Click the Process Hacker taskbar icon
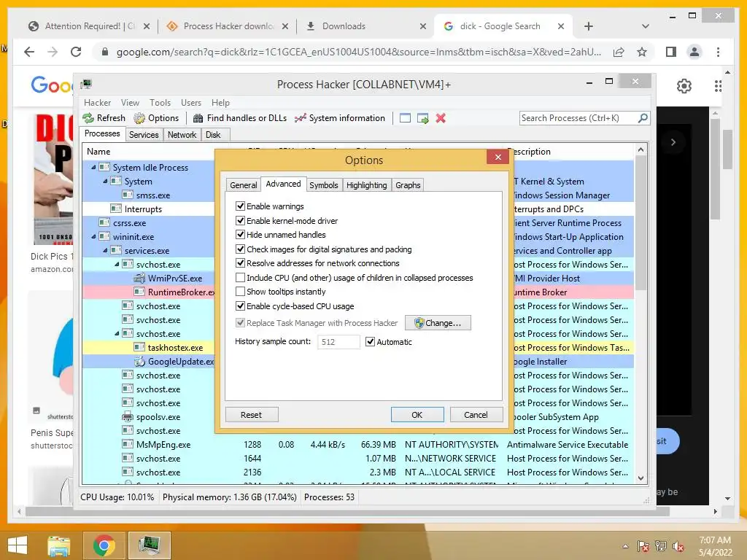Screen dimensions: 747x560 (149, 545)
